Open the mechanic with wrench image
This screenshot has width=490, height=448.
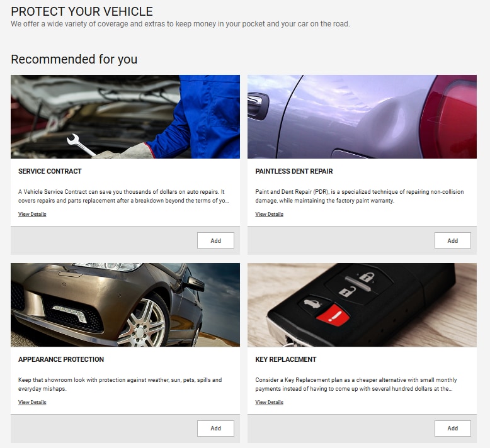pos(125,117)
